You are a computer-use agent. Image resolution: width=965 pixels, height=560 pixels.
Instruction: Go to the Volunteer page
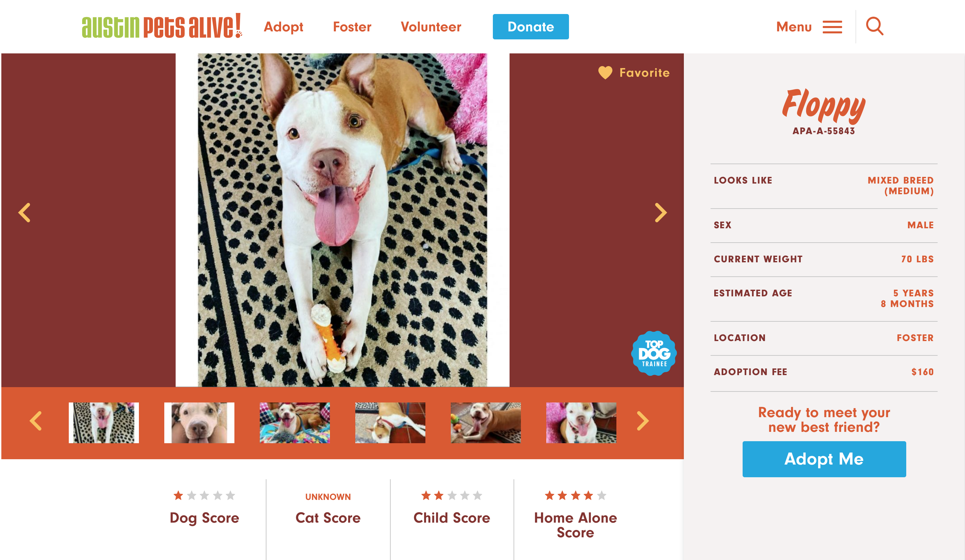point(431,27)
